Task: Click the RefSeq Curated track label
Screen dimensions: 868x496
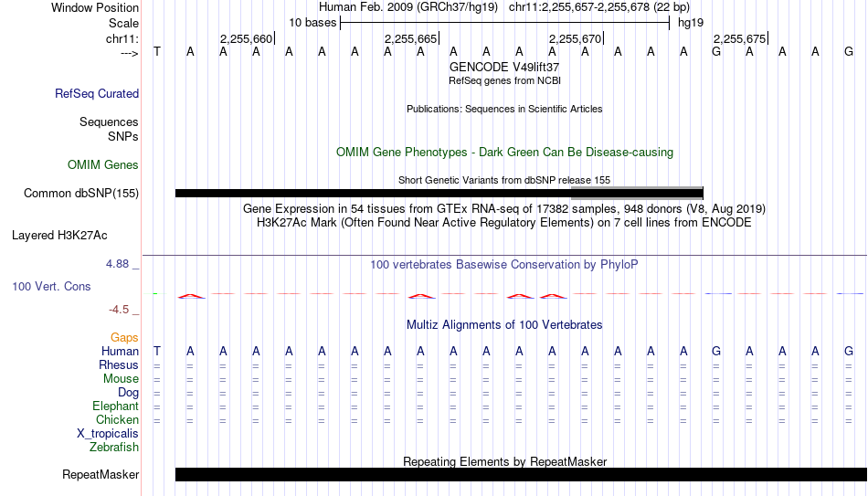Action: (x=96, y=93)
